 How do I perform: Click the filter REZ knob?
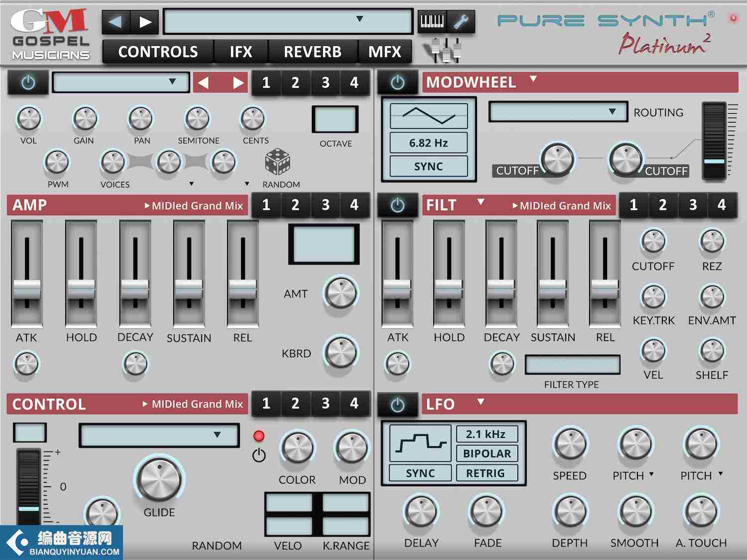click(712, 242)
